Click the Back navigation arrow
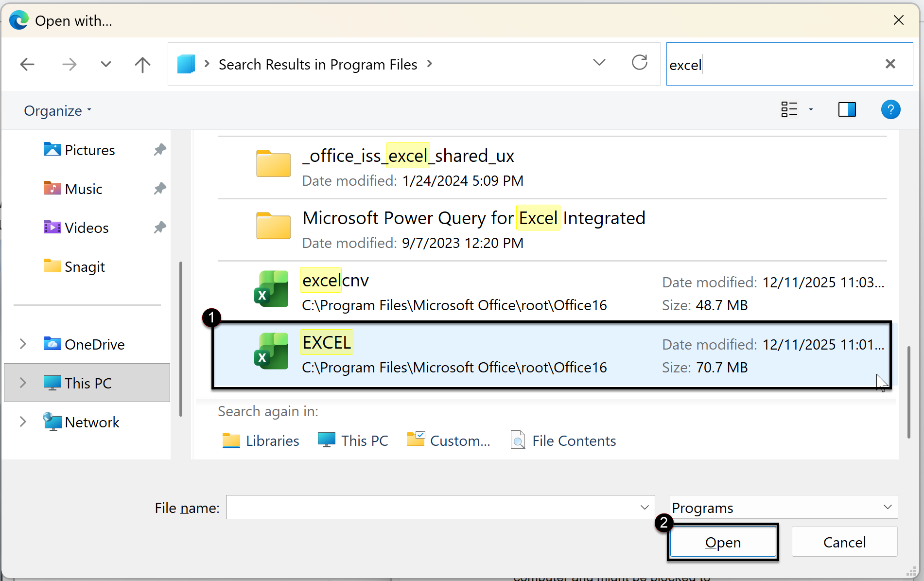The width and height of the screenshot is (924, 581). click(27, 64)
